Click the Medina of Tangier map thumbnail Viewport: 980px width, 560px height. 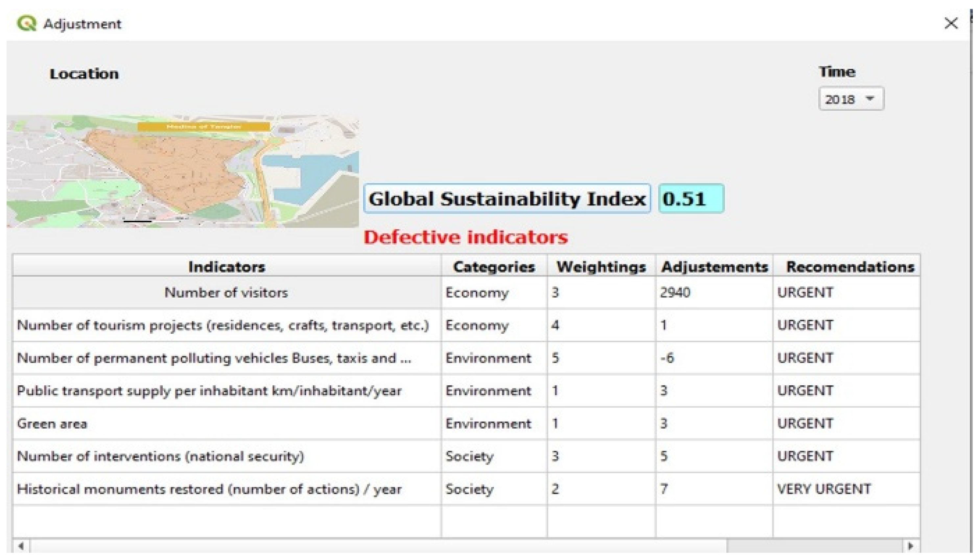coord(182,171)
